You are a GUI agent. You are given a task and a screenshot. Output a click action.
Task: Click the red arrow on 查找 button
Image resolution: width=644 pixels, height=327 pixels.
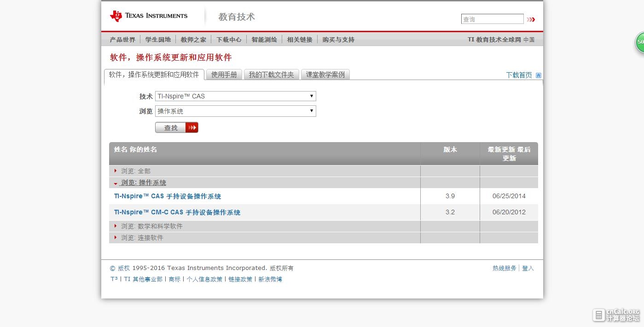(192, 127)
